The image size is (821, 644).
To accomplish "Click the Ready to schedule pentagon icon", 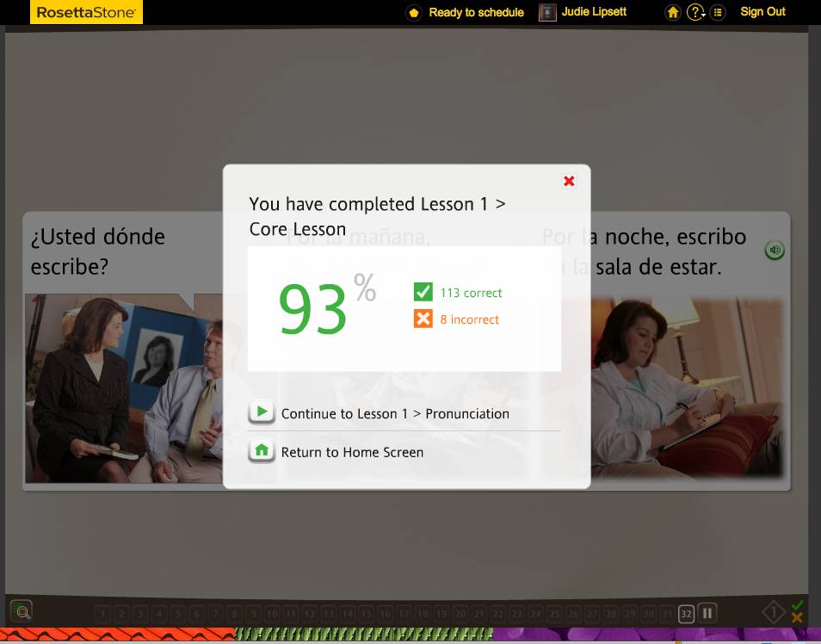I will coord(414,13).
